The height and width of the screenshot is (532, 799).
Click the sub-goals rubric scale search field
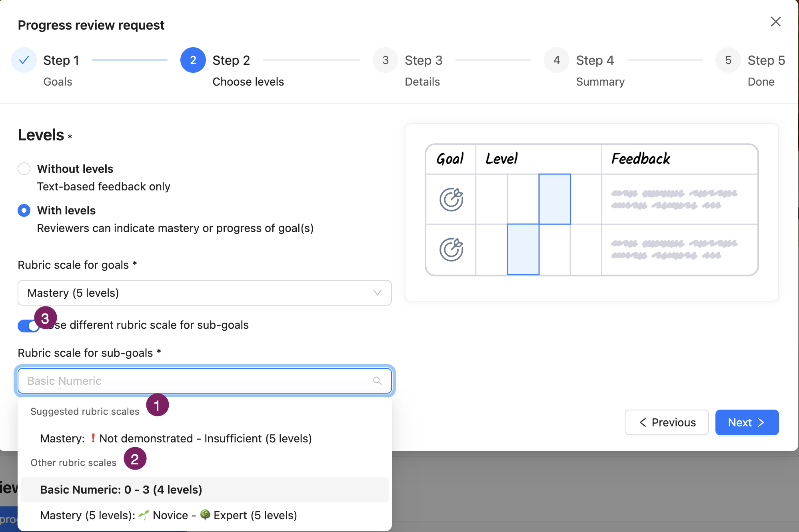click(205, 381)
